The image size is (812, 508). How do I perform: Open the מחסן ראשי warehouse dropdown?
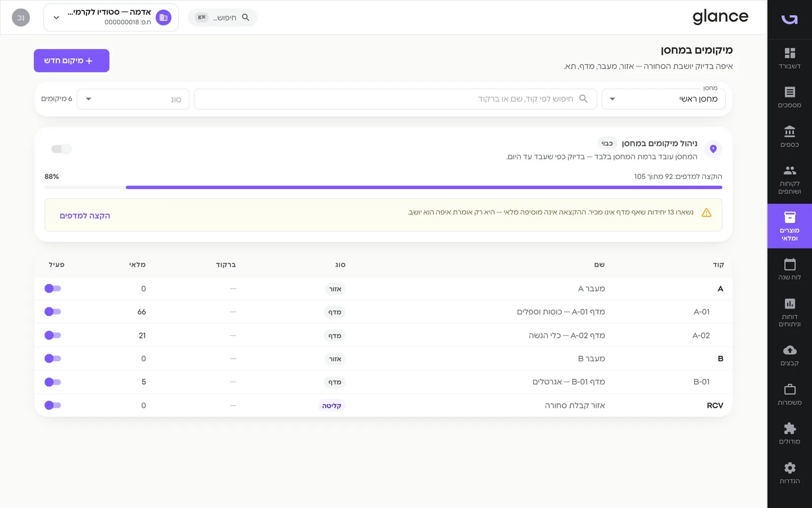click(x=663, y=99)
